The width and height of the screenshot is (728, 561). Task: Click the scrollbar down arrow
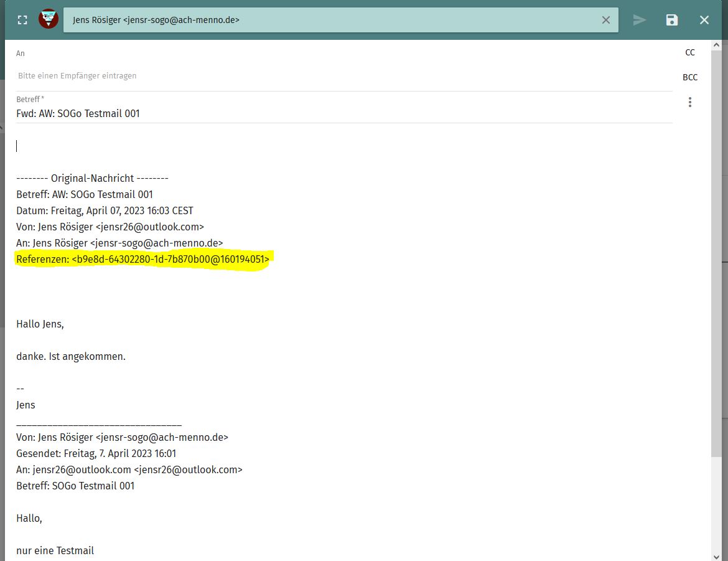point(716,557)
